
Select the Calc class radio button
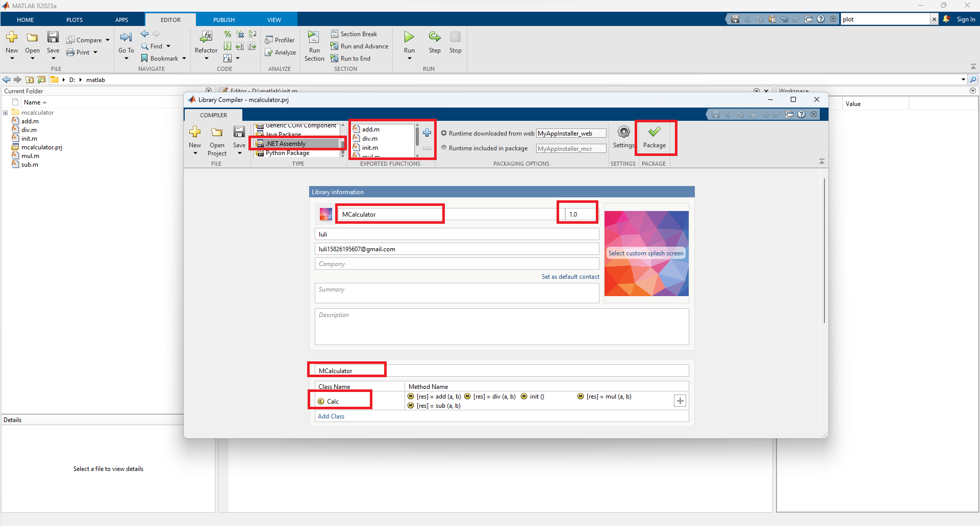click(x=321, y=402)
